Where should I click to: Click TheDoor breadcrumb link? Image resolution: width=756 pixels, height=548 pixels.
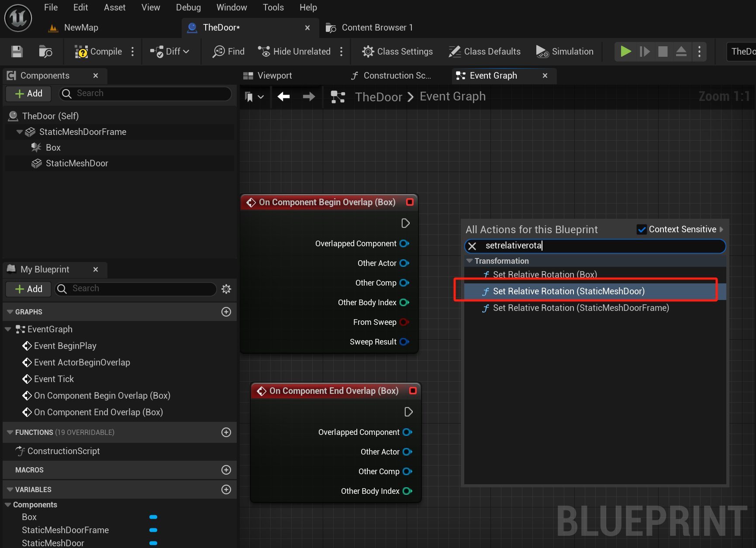378,97
